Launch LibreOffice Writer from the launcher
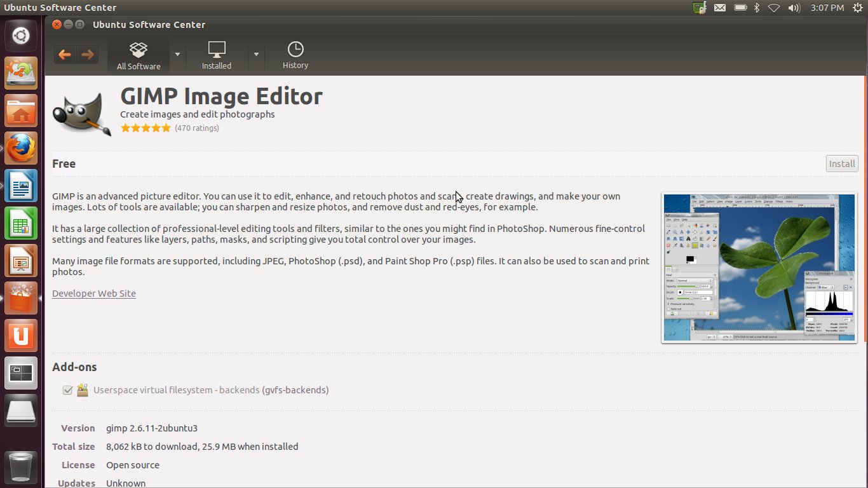The width and height of the screenshot is (868, 488). pyautogui.click(x=21, y=186)
